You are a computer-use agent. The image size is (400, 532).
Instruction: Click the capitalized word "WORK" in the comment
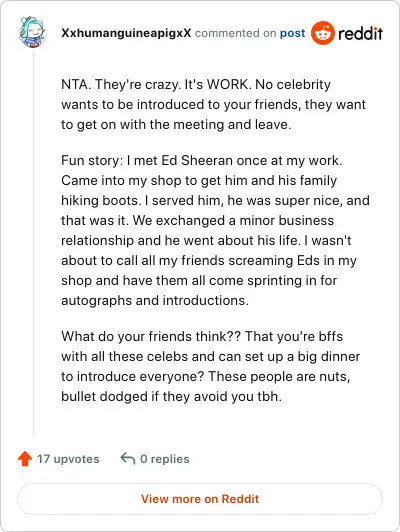(x=228, y=84)
